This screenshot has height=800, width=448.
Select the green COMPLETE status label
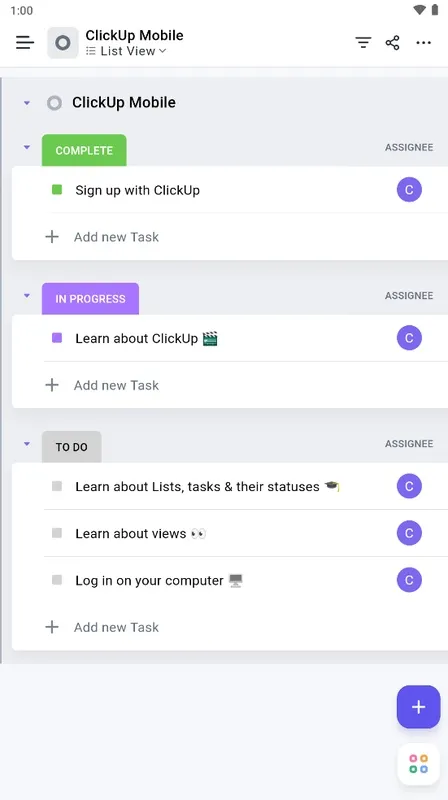pos(84,151)
